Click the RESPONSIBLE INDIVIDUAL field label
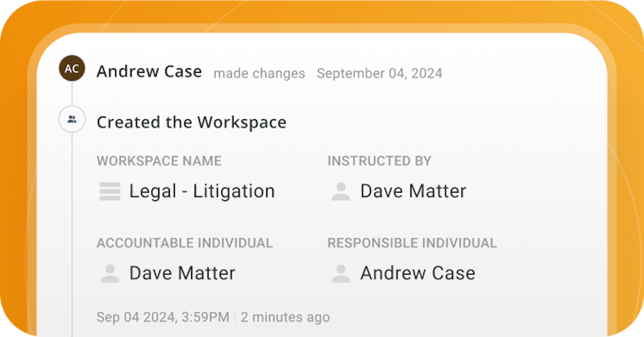 (x=412, y=243)
